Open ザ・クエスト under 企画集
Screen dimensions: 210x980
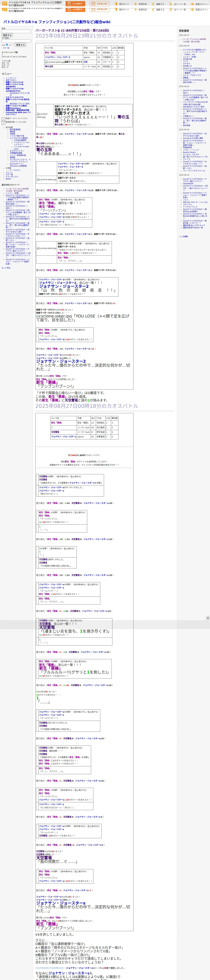click(15, 170)
